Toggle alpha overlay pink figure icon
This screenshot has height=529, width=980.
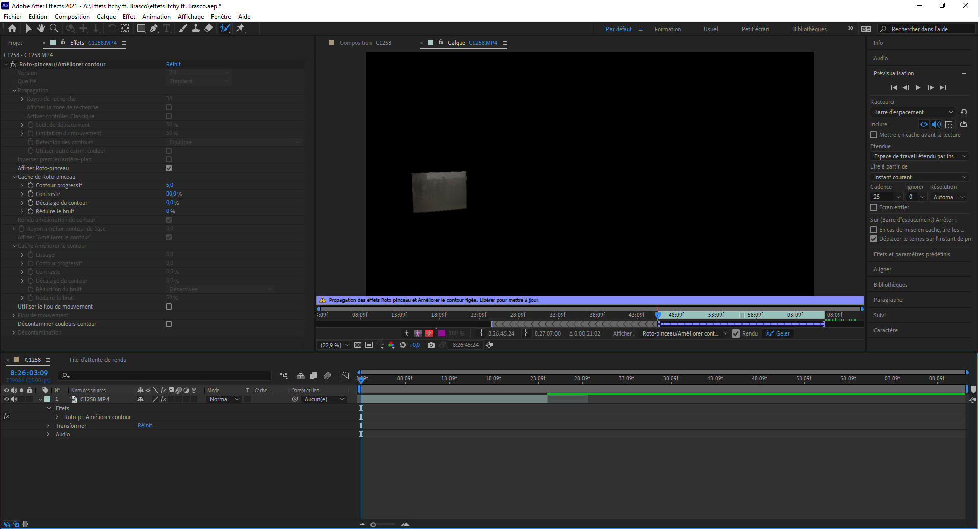(x=418, y=333)
